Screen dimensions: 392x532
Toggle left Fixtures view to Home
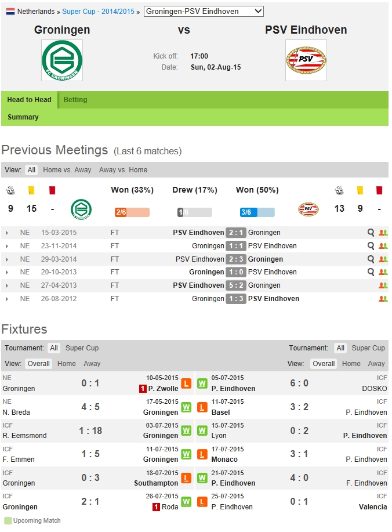[67, 364]
